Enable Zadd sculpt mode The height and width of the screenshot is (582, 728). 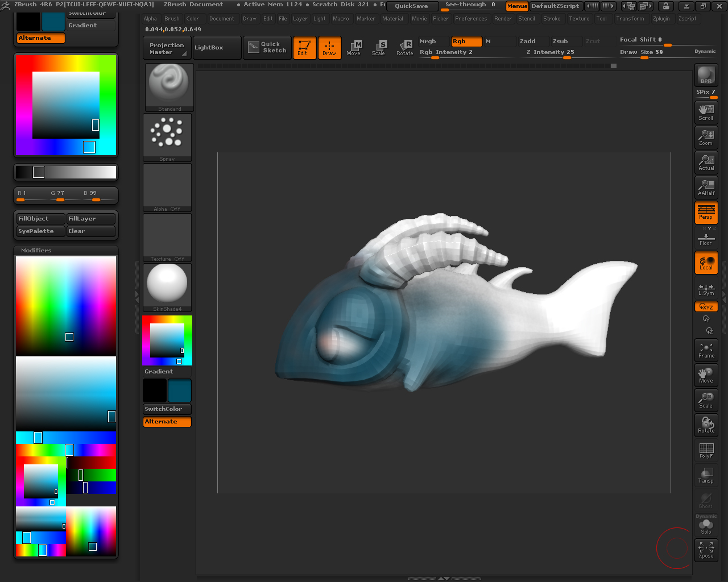click(x=533, y=41)
